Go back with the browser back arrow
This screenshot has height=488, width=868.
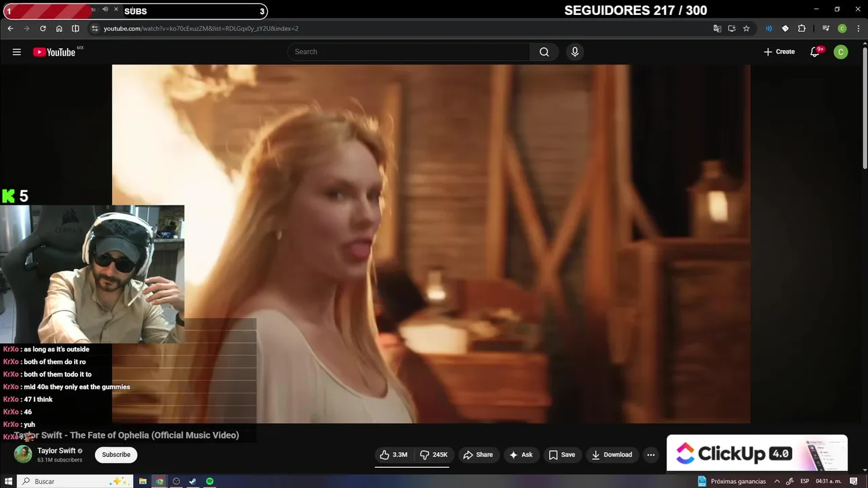(x=10, y=28)
